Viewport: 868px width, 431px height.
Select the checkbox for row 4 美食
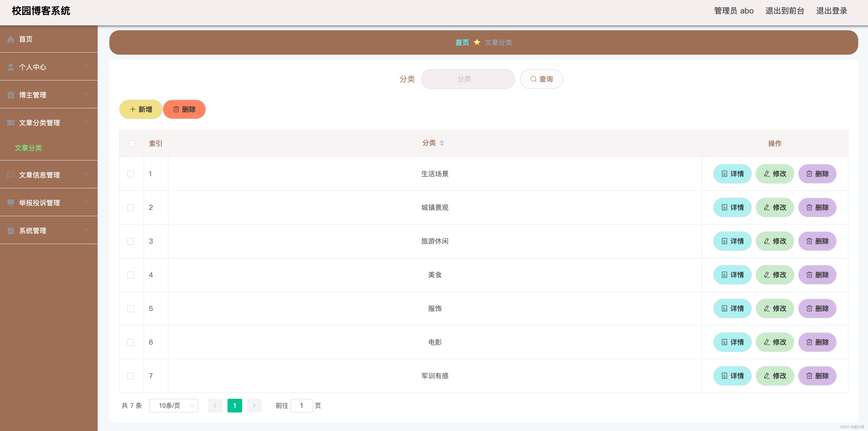130,275
